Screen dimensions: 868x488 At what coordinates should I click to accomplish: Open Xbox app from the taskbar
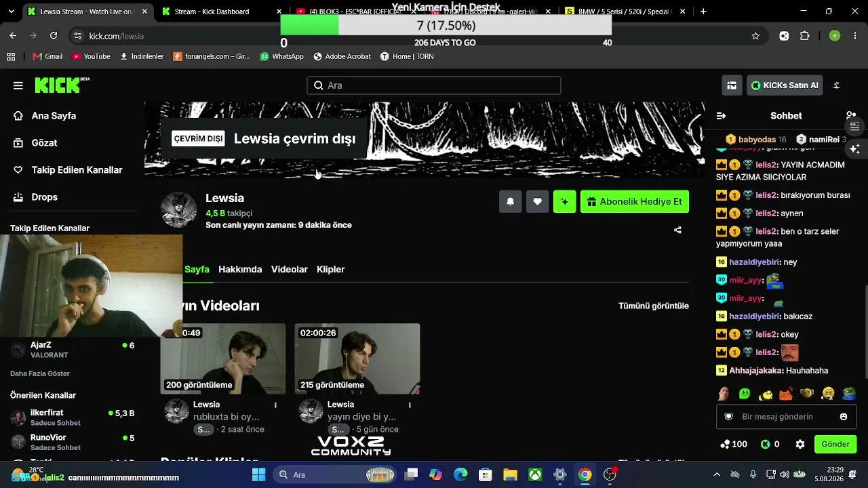click(535, 474)
